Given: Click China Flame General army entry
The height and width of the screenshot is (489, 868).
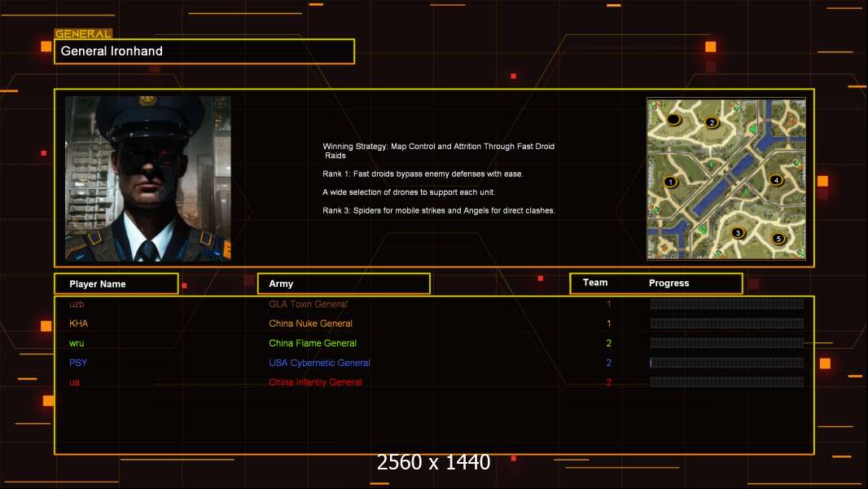Looking at the screenshot, I should (313, 343).
